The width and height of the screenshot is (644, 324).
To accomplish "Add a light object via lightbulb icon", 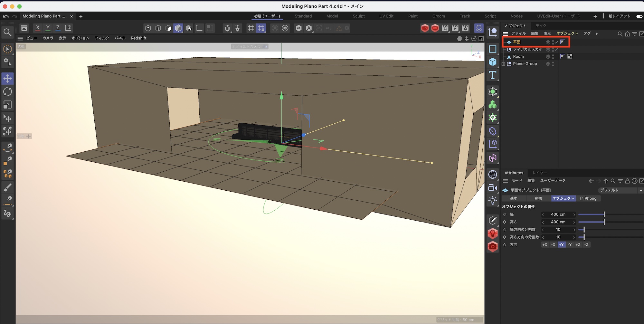I will point(492,201).
